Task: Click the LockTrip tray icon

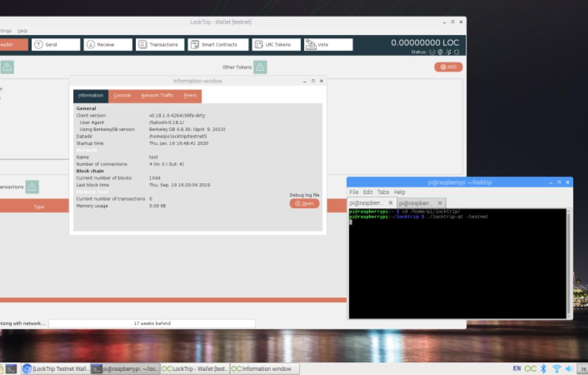Action: click(530, 369)
